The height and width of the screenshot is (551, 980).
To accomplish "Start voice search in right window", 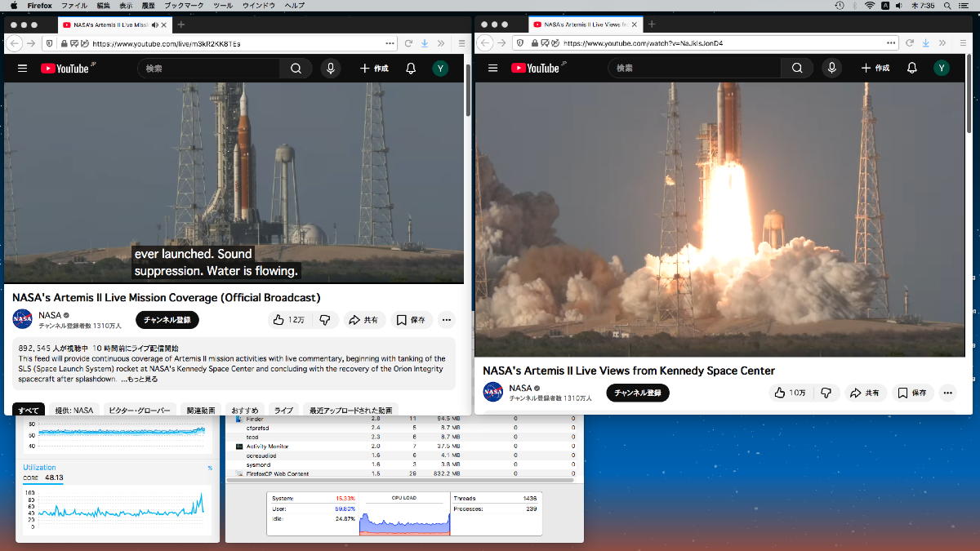I will [x=831, y=69].
